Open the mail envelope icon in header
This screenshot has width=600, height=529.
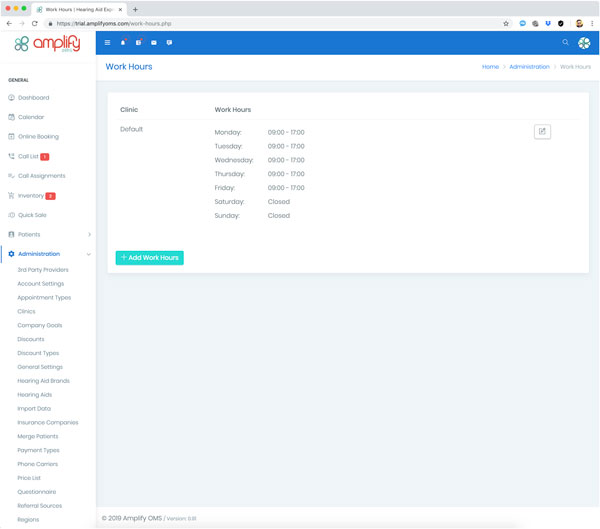coord(154,43)
